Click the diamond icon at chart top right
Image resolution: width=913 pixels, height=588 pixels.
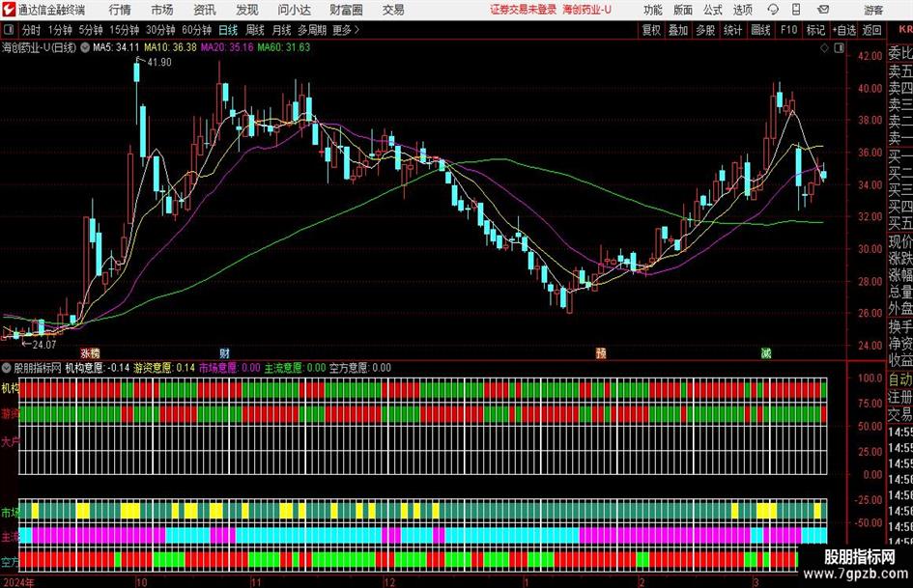point(824,47)
